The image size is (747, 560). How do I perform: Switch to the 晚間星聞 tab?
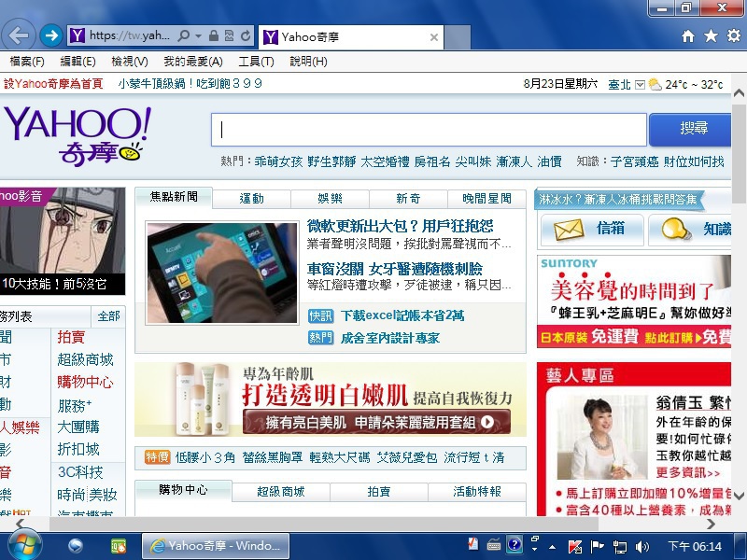486,199
